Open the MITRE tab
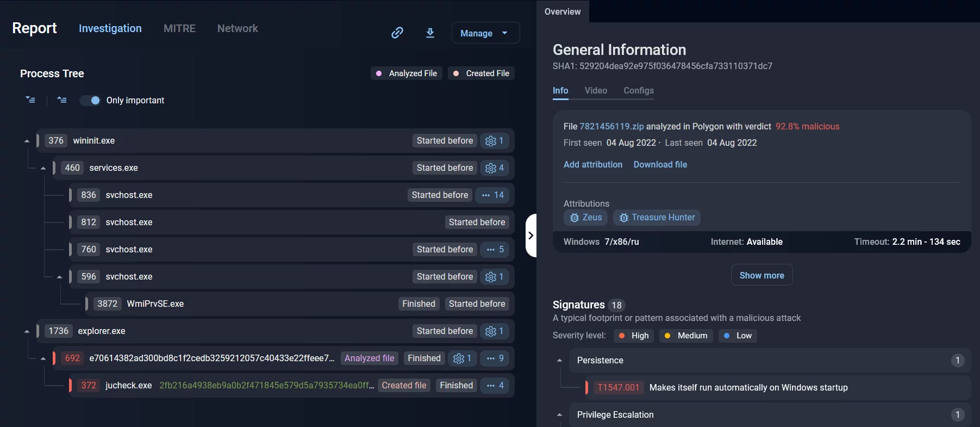The width and height of the screenshot is (980, 427). (179, 28)
